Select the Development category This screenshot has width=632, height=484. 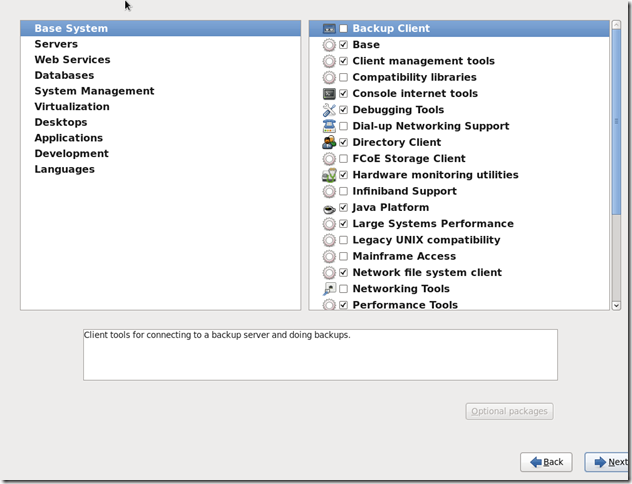tap(160, 154)
